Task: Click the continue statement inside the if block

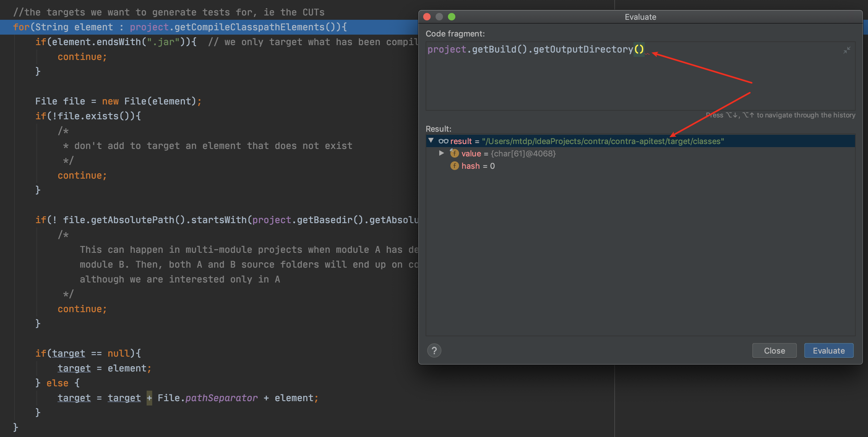Action: click(82, 56)
